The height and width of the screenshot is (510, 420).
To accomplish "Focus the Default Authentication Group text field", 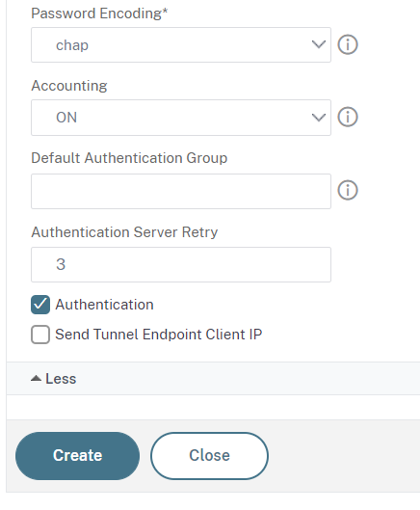I will 181,191.
